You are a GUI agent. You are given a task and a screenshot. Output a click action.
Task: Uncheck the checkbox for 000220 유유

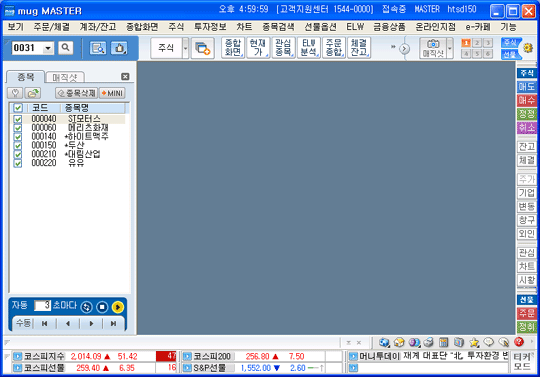point(18,163)
